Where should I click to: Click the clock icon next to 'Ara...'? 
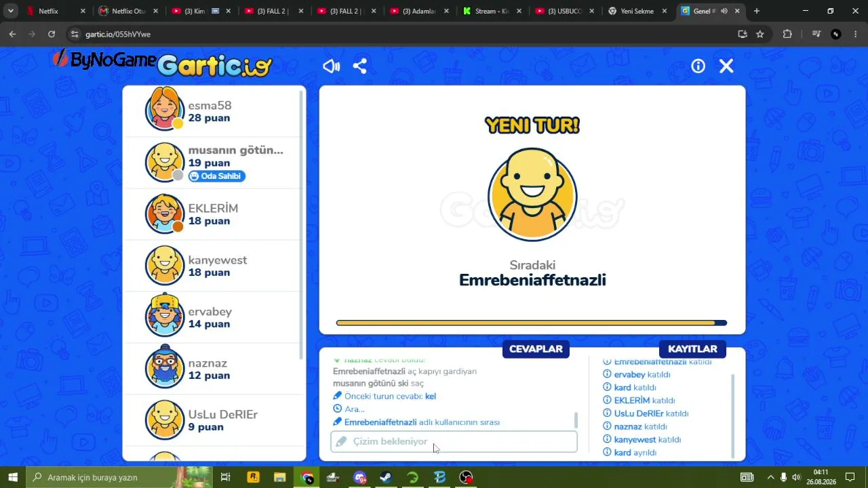337,409
